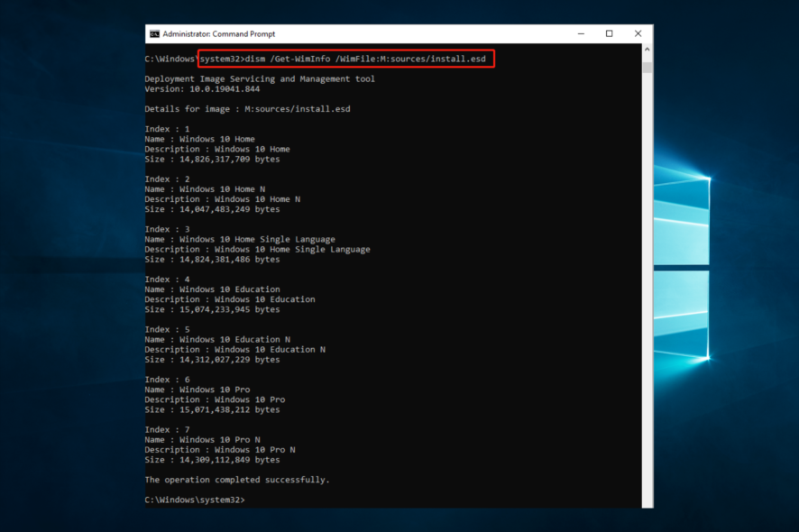The width and height of the screenshot is (799, 532).
Task: Click 'Description : Windows 10 Education' line
Action: [x=230, y=299]
